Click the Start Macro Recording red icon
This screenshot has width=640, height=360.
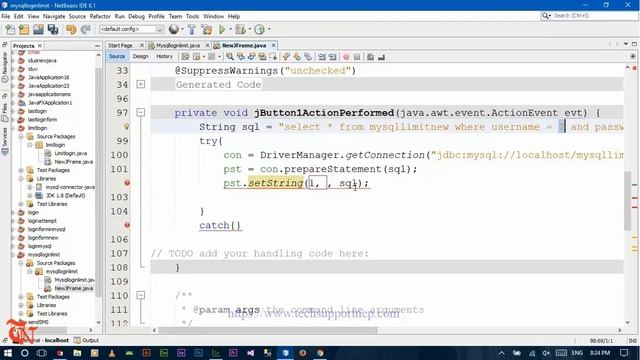(346, 57)
